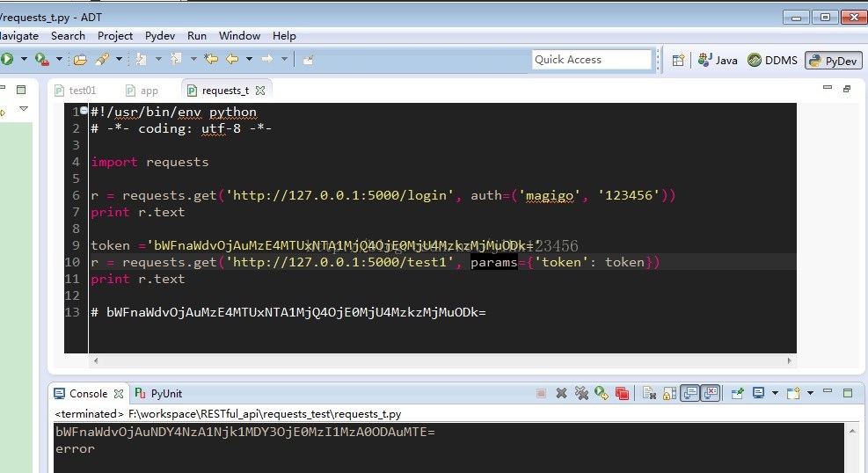Click the Terminate All red squares icon
Viewport: 868px width, 473px height.
point(622,393)
